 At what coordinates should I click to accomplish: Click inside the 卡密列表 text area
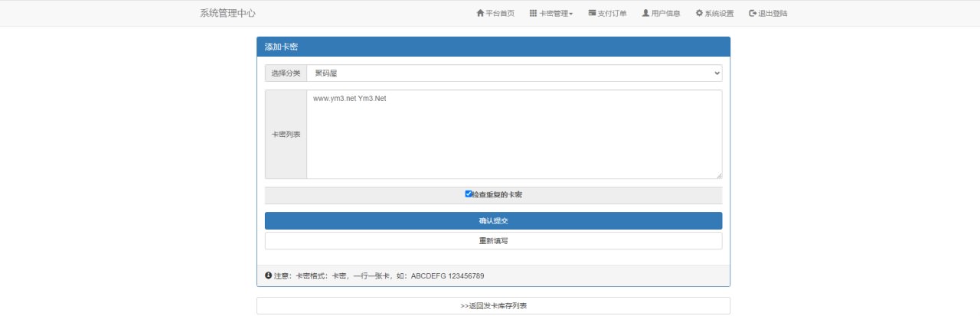coord(514,134)
